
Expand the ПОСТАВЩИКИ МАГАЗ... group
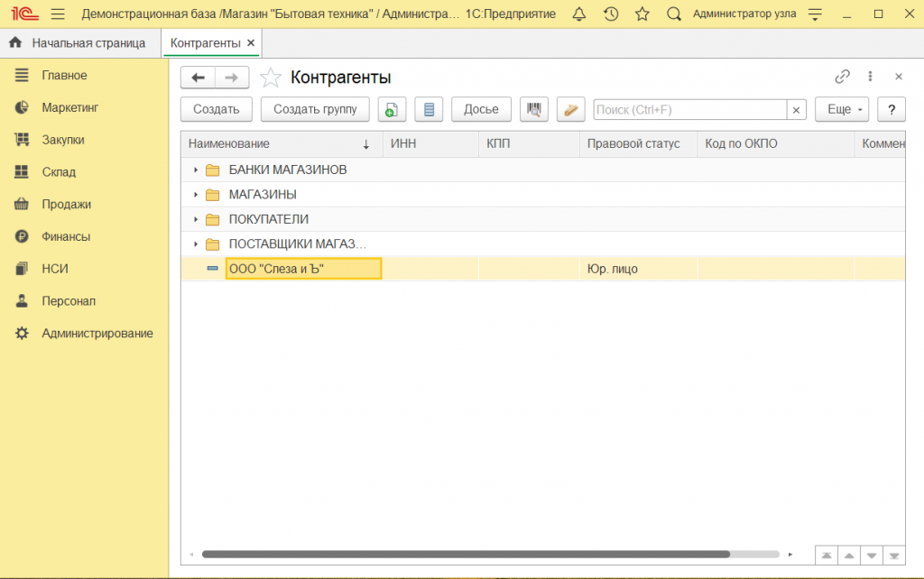point(196,244)
